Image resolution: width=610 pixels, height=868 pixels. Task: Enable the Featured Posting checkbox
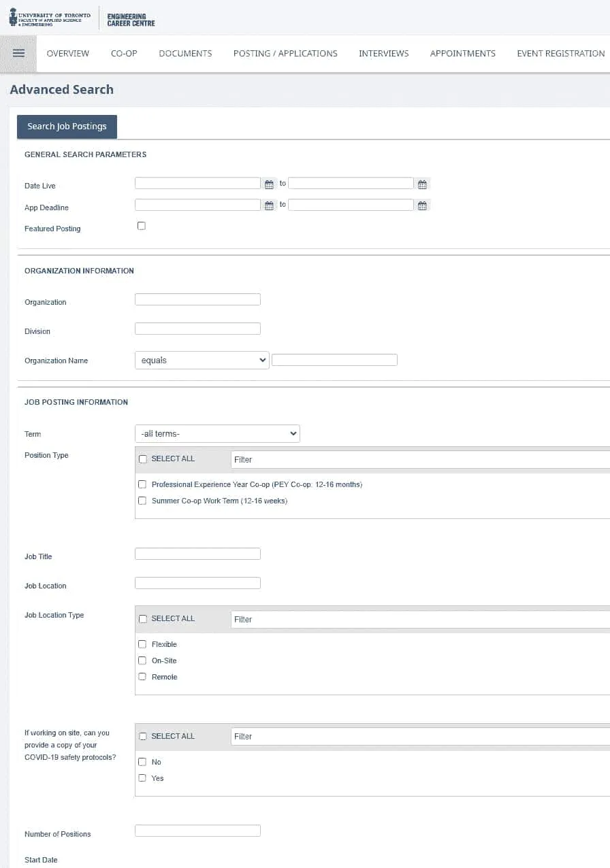click(x=142, y=225)
